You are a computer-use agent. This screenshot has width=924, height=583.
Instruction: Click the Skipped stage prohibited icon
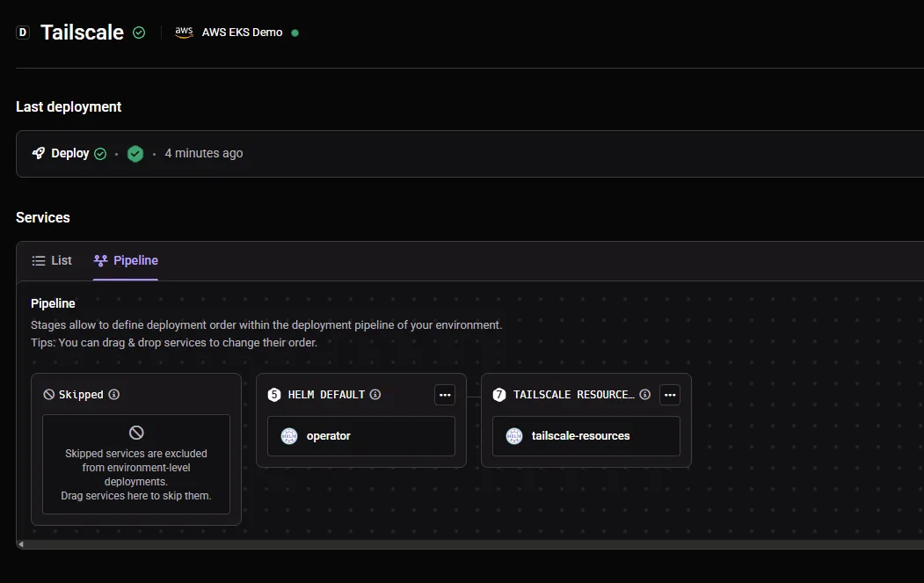49,394
